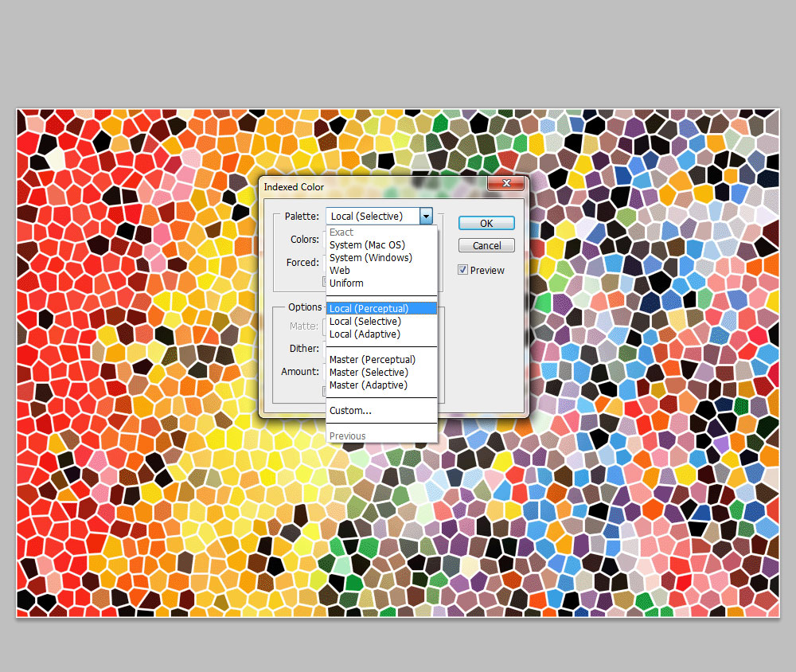Select the "Uniform" palette option

tap(346, 283)
